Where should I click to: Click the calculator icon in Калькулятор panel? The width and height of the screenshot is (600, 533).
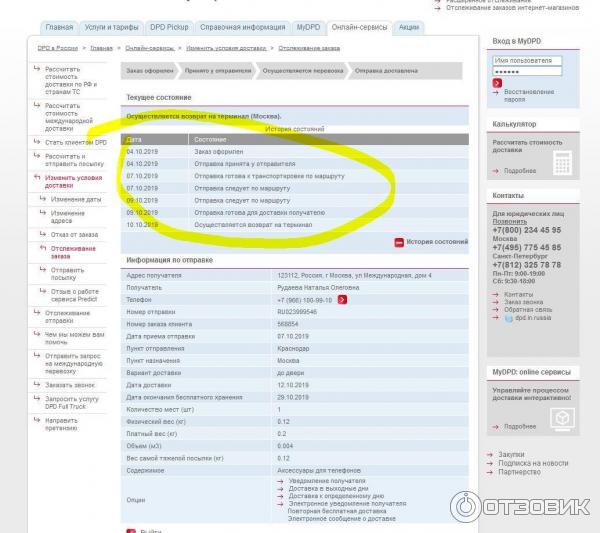click(562, 163)
